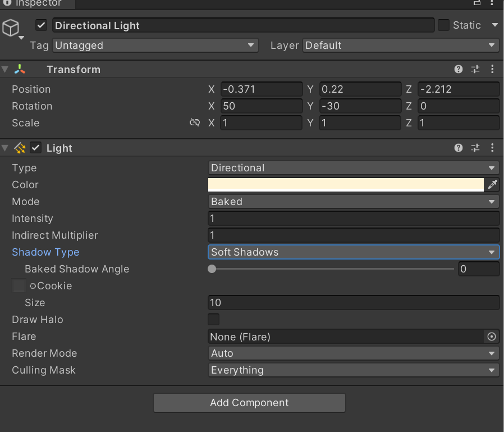Toggle the Draw Halo checkbox
The width and height of the screenshot is (504, 432).
tap(213, 319)
